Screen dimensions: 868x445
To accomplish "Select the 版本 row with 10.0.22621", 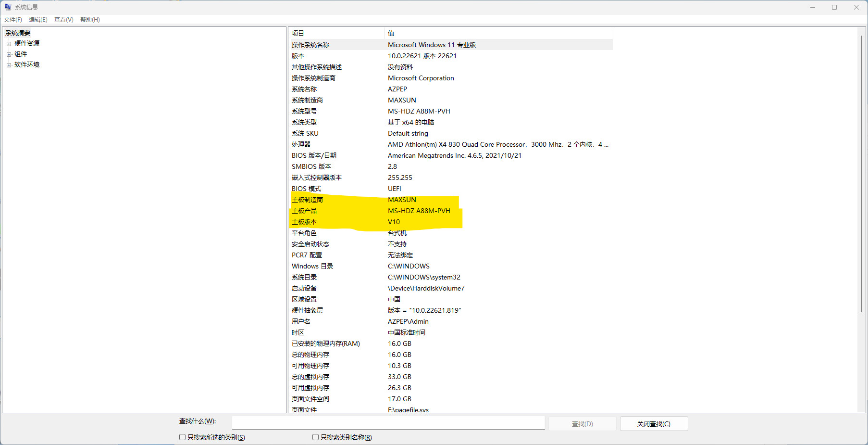I will pyautogui.click(x=451, y=56).
